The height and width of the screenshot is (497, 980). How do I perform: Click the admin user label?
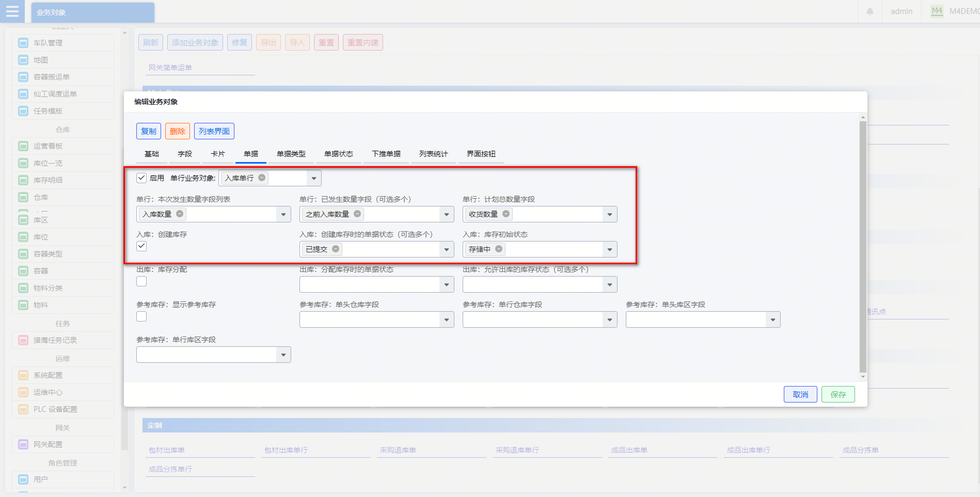pos(902,11)
